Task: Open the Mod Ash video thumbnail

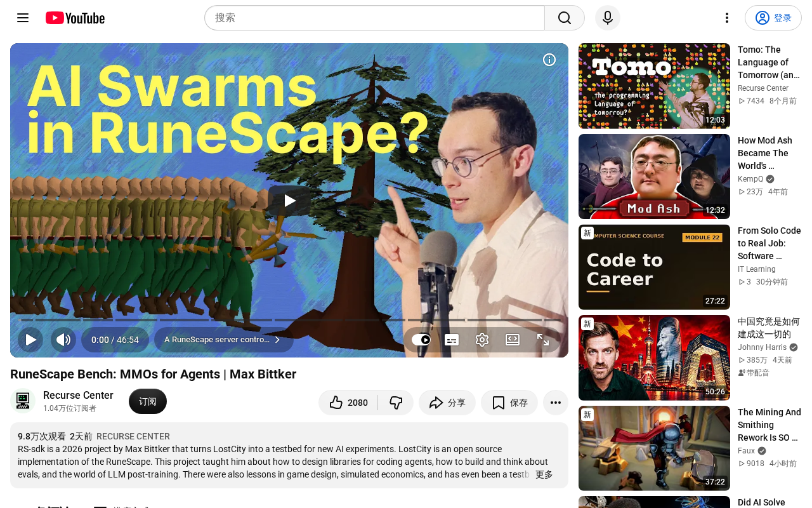Action: point(654,177)
